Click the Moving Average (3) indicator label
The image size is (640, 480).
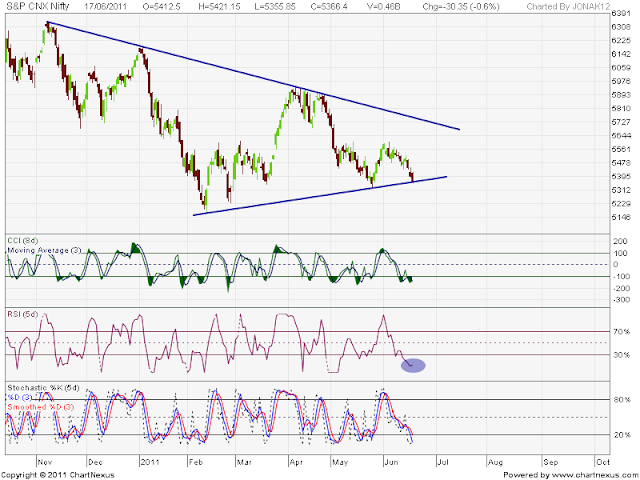coord(44,250)
